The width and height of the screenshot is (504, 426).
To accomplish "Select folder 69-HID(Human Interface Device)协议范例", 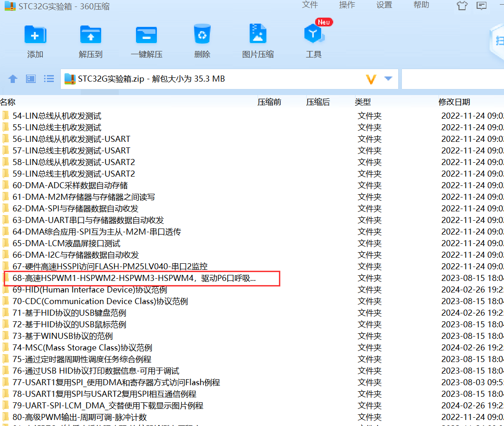I will tap(90, 290).
